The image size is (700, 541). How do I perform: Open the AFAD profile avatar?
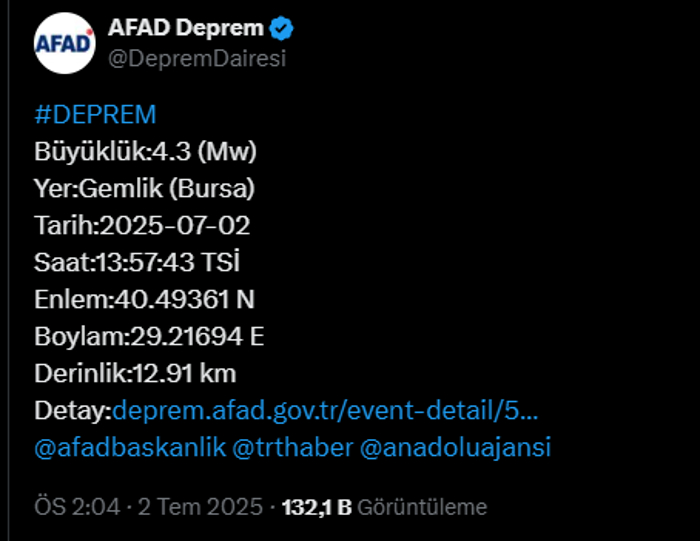[65, 43]
